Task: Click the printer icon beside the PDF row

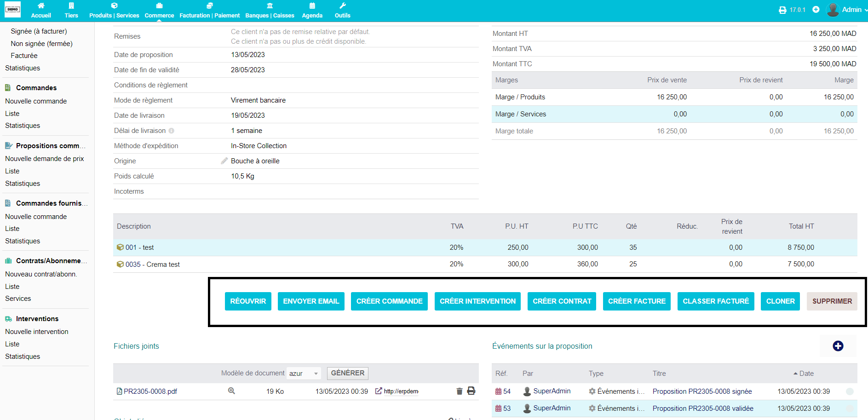Action: [471, 391]
